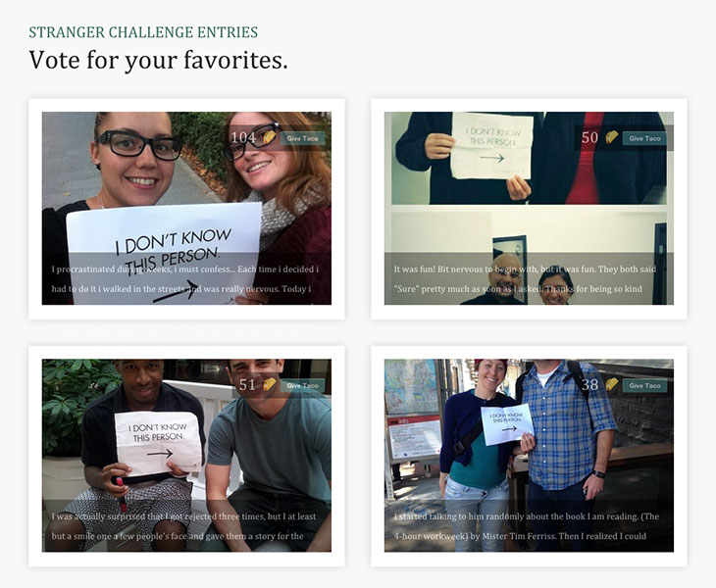Give Taco to the entry with 51 votes
716x588 pixels.
click(x=302, y=385)
